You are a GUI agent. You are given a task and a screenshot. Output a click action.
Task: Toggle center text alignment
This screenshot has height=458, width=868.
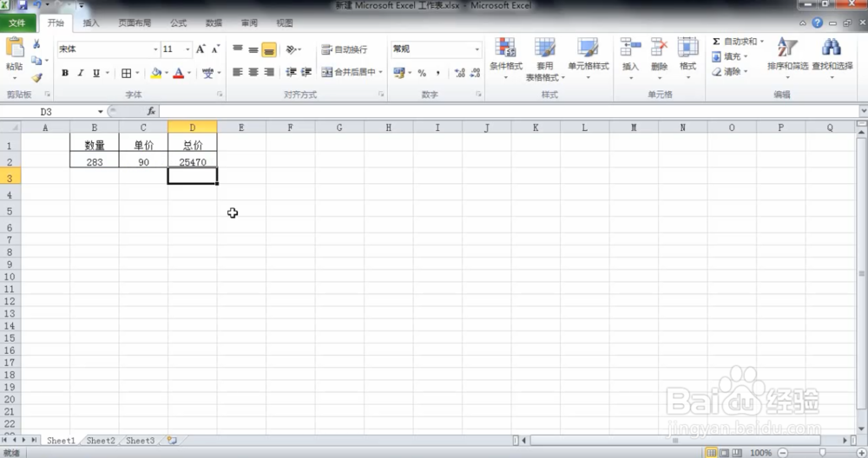(253, 72)
